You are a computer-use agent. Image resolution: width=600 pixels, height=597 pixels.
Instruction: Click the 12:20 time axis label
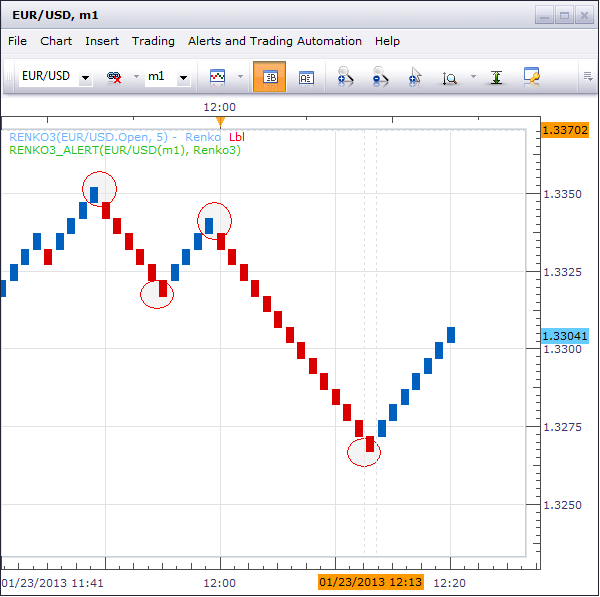point(449,583)
